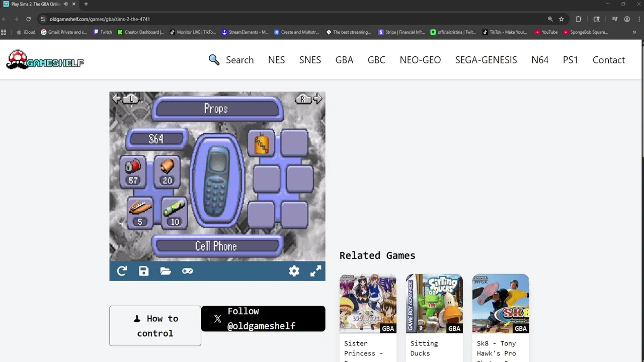The width and height of the screenshot is (644, 362).
Task: Open the PS1 menu item
Action: point(571,60)
